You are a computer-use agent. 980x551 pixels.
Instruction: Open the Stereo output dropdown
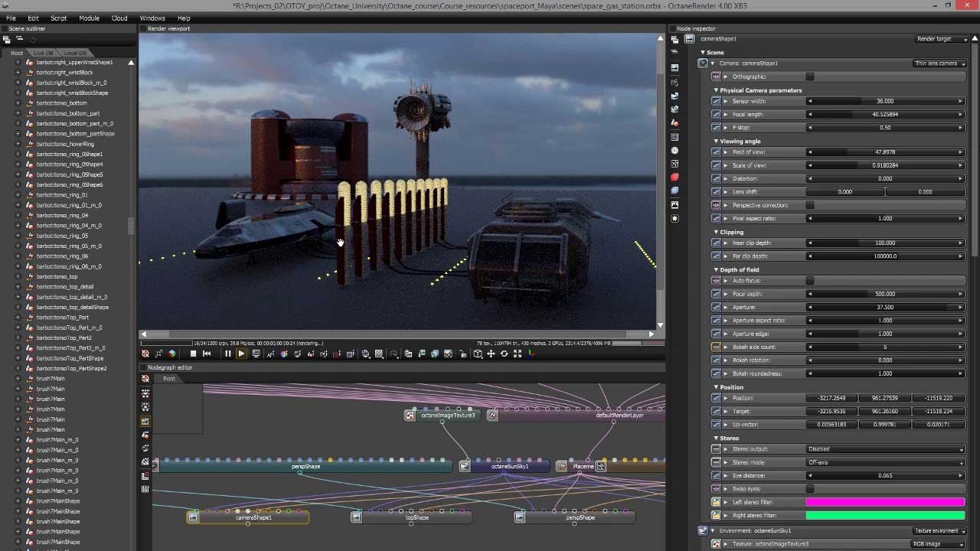pyautogui.click(x=885, y=449)
